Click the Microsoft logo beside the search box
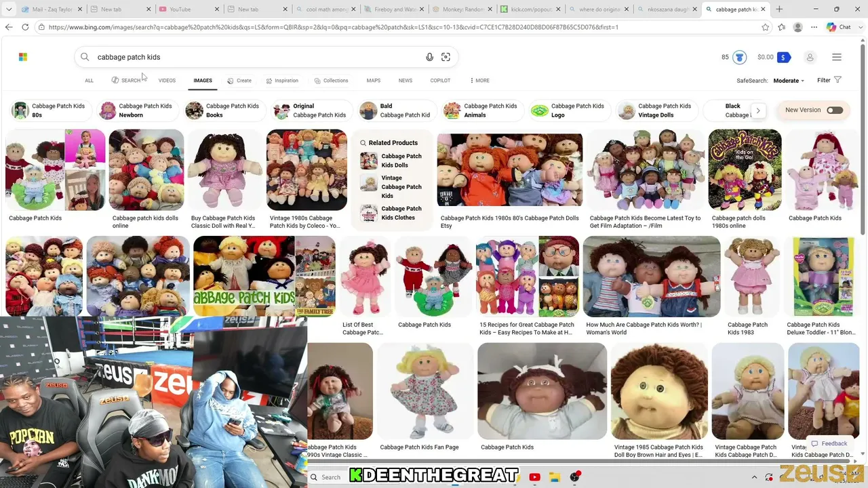Screen dimensions: 868x488 23,57
